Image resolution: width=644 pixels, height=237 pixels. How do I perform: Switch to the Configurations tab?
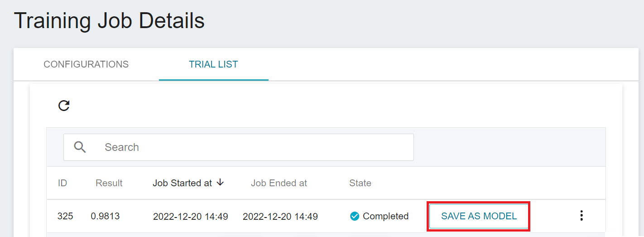point(86,64)
